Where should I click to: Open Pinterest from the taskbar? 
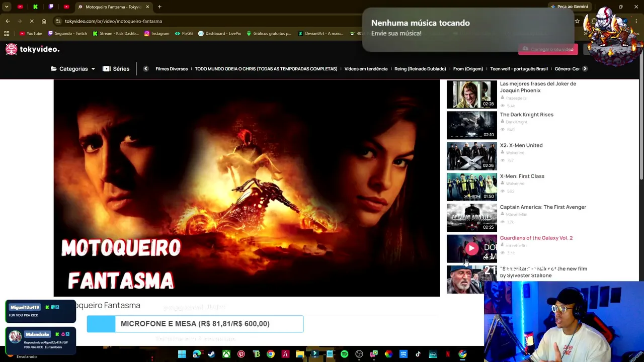(x=241, y=354)
